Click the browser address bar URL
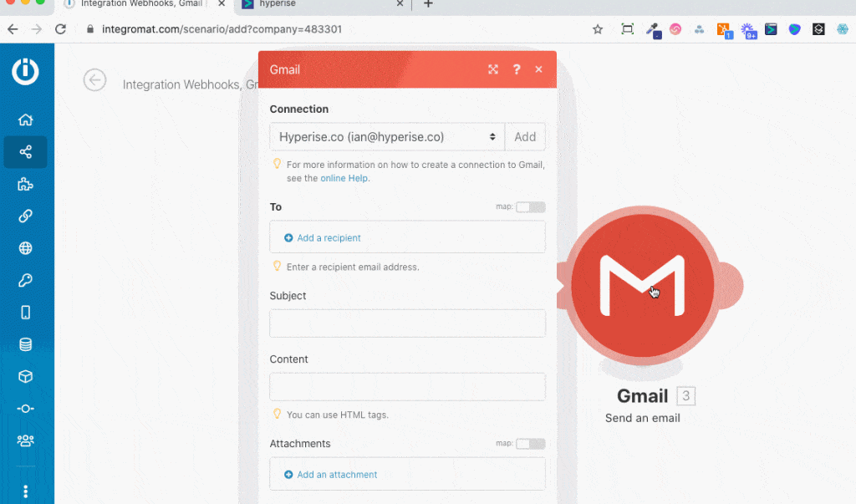Viewport: 856px width, 504px height. [x=222, y=29]
